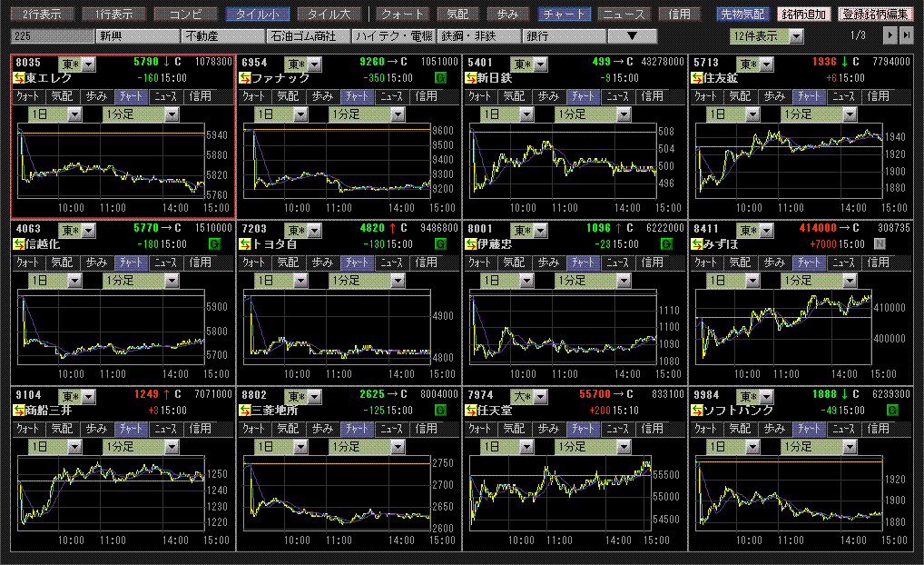
Task: Click the orange swap icon beside みずほ
Action: click(x=697, y=244)
